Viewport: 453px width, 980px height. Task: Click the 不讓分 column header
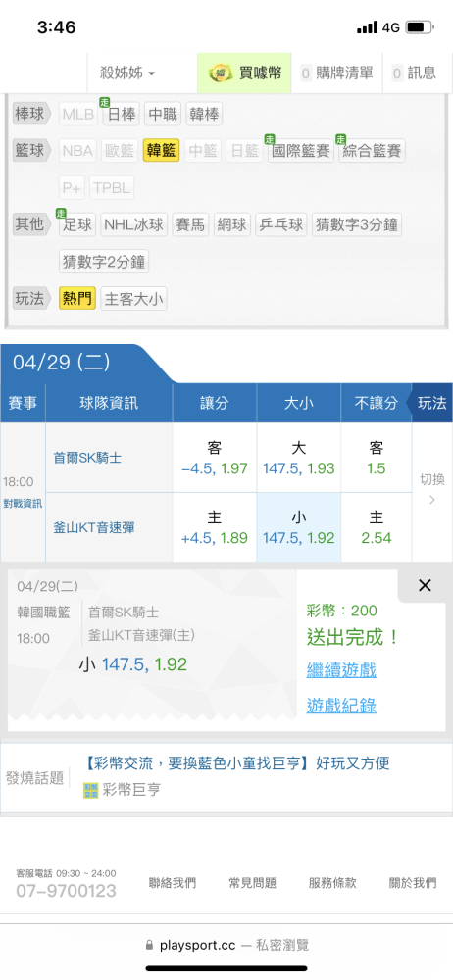click(377, 403)
